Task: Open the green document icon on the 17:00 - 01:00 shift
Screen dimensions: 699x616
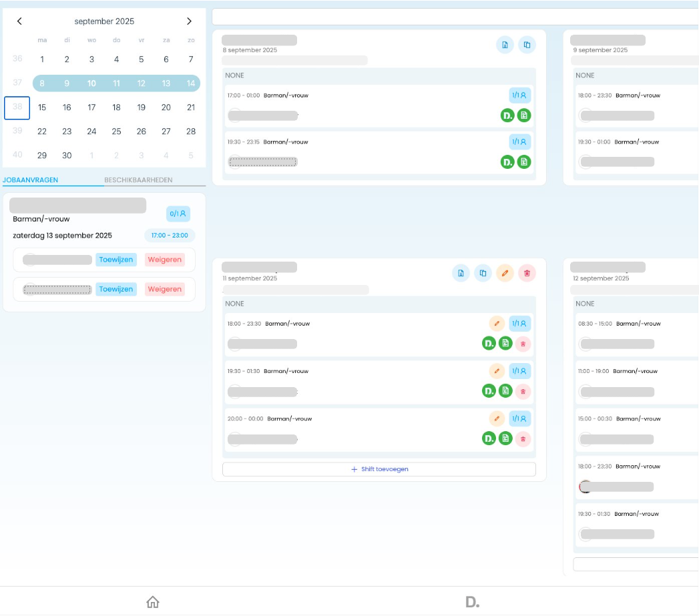Action: (x=524, y=115)
